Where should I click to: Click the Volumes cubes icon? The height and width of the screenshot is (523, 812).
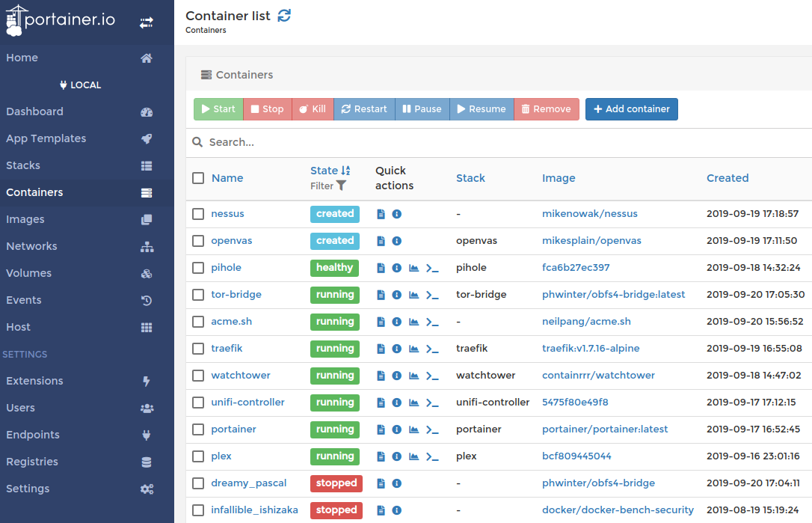click(147, 274)
